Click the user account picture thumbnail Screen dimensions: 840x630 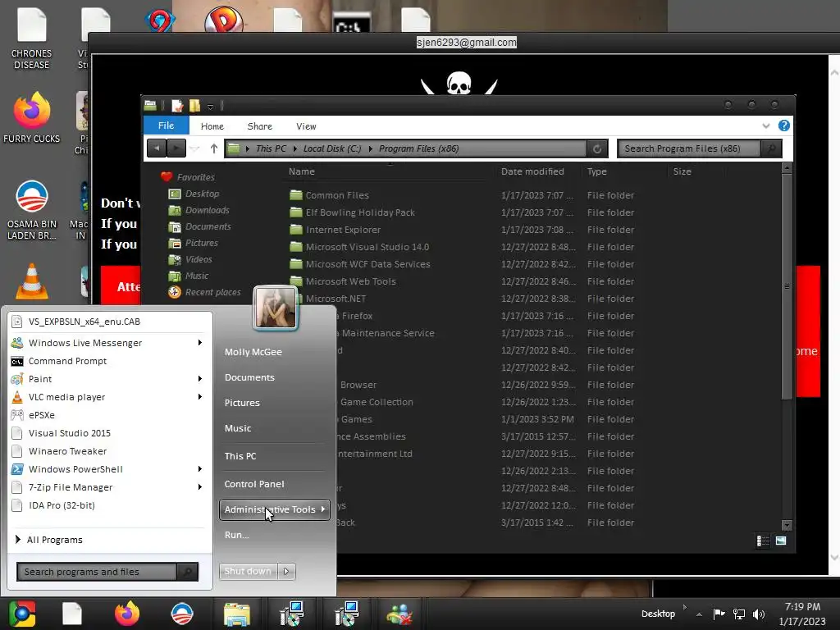(x=276, y=308)
